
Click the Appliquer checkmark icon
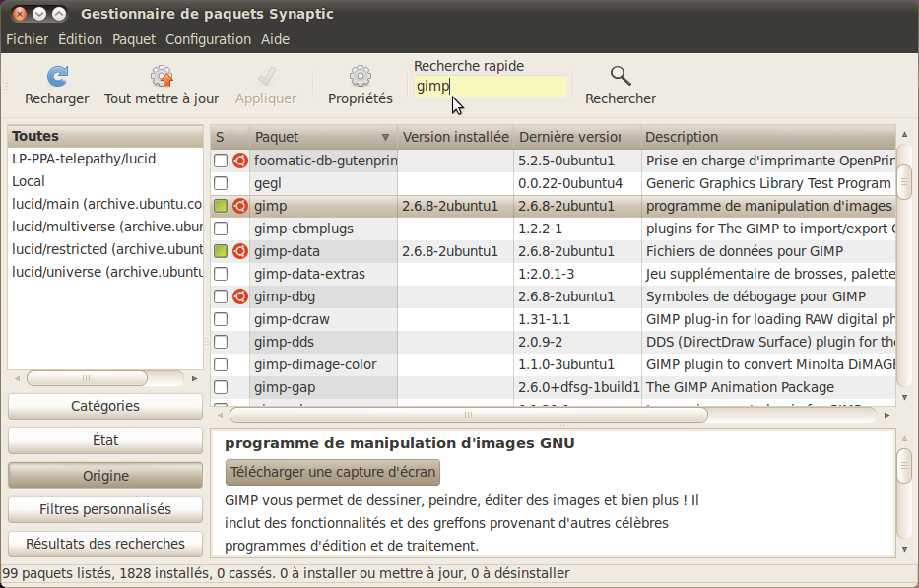(266, 76)
